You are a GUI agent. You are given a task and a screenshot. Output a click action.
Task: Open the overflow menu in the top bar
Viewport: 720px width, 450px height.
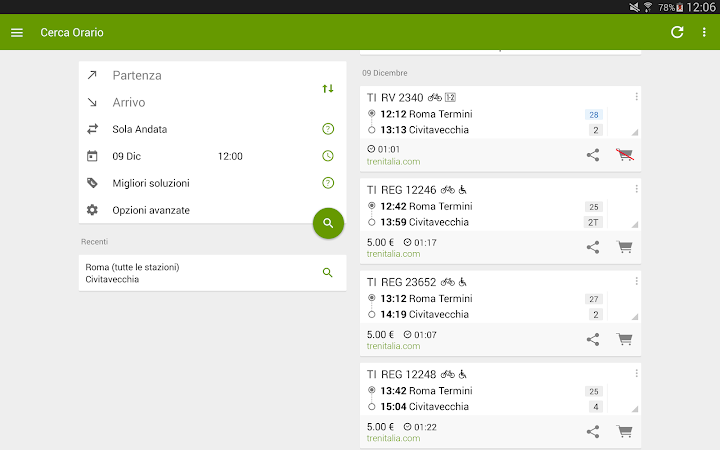[704, 32]
